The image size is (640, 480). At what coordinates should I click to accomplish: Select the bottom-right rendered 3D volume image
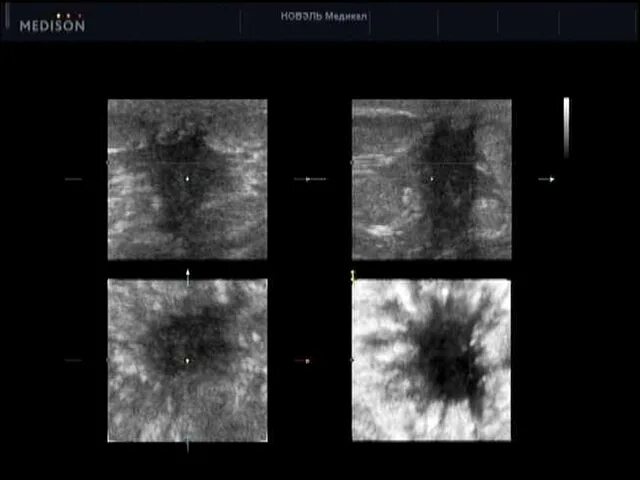(431, 360)
